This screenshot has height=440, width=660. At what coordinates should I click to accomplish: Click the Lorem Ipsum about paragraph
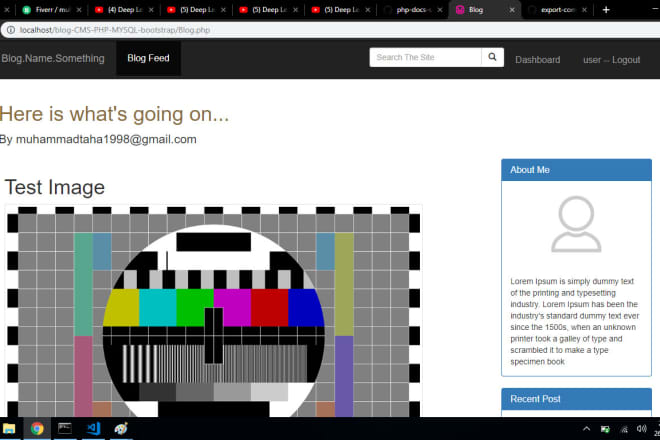click(x=575, y=321)
